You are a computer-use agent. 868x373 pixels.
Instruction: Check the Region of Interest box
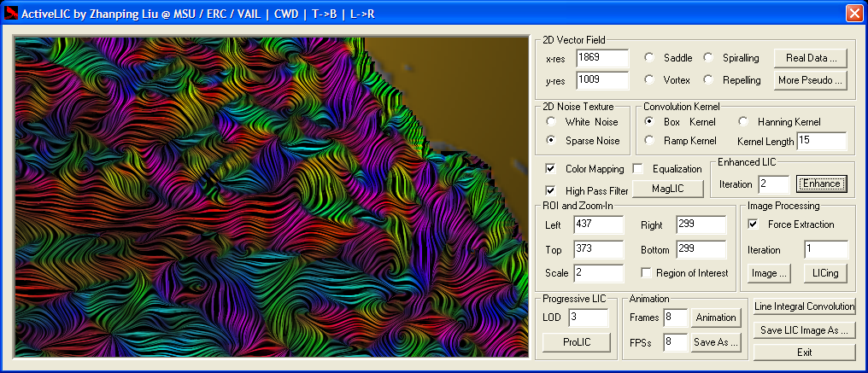click(x=647, y=273)
